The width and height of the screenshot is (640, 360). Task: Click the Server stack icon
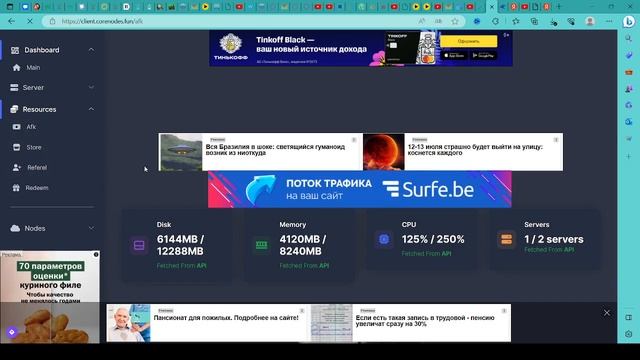[x=14, y=88]
